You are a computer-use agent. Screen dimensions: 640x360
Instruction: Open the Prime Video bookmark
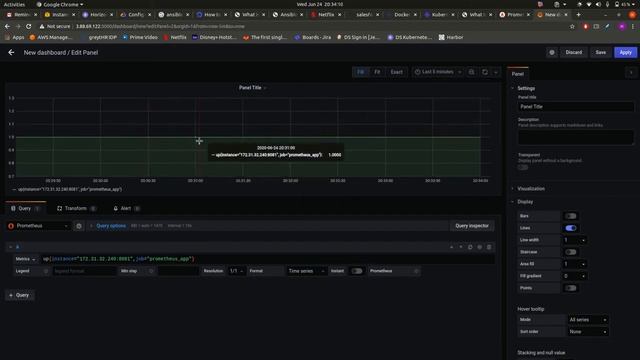140,37
